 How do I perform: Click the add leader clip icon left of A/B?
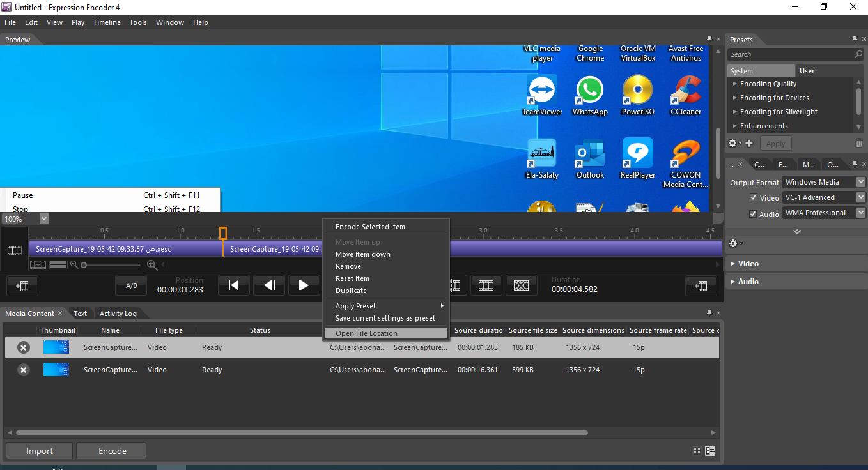pyautogui.click(x=22, y=285)
